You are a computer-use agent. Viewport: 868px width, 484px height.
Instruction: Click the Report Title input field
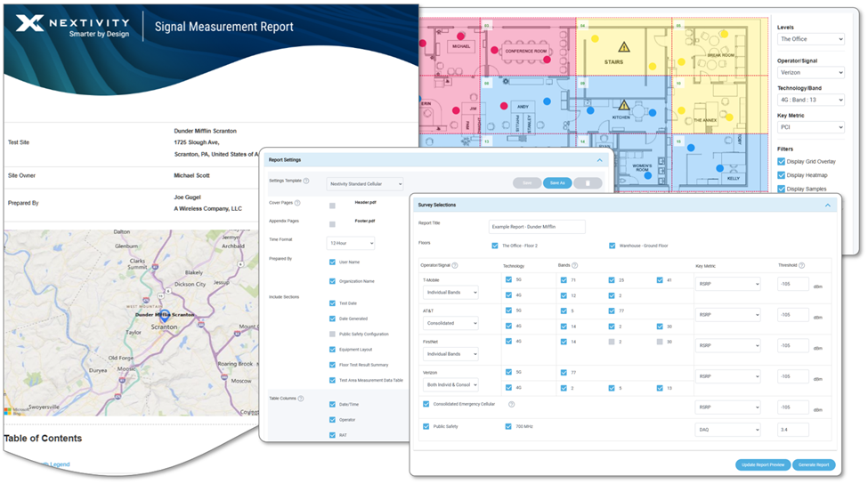(537, 227)
